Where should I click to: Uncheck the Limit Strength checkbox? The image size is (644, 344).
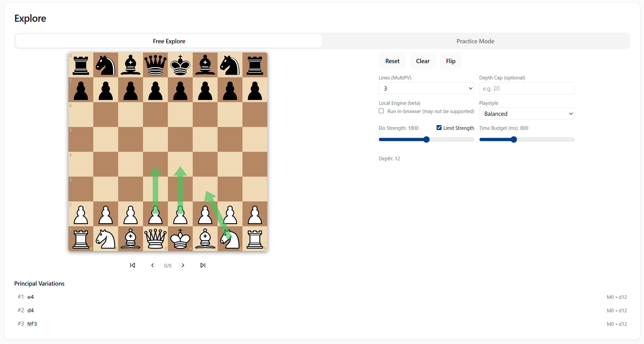[x=439, y=128]
